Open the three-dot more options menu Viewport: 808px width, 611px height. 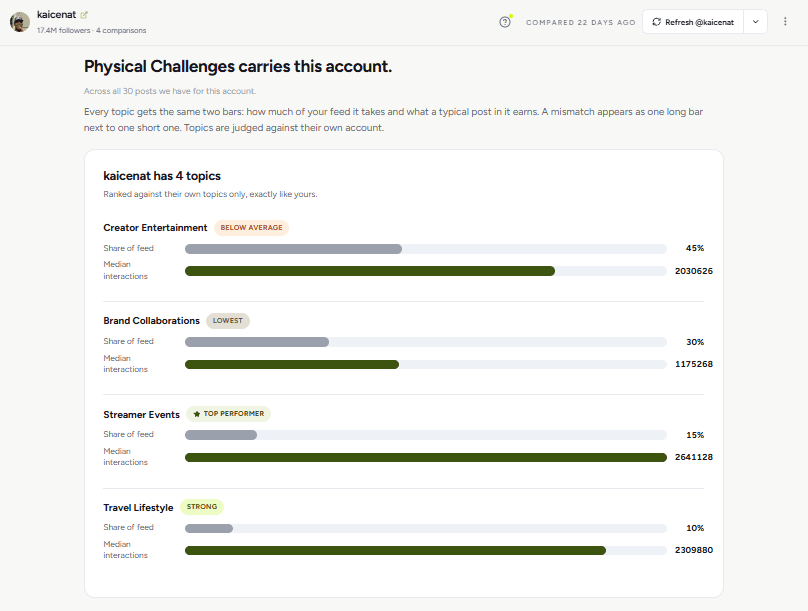point(785,22)
